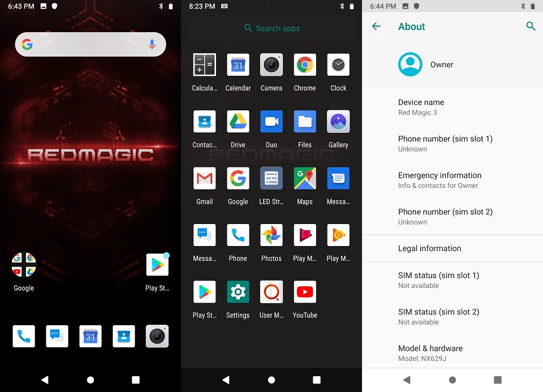Tap the home nav button on About screen
The height and width of the screenshot is (392, 543).
453,380
